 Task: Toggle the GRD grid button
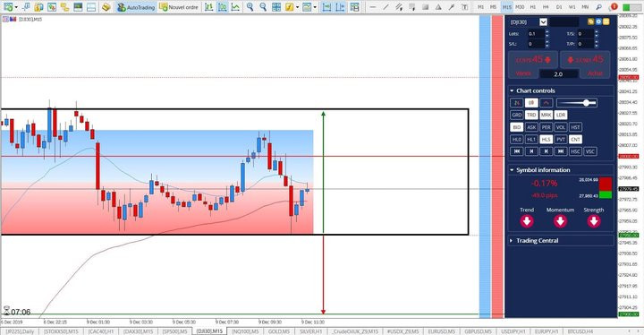(x=517, y=115)
